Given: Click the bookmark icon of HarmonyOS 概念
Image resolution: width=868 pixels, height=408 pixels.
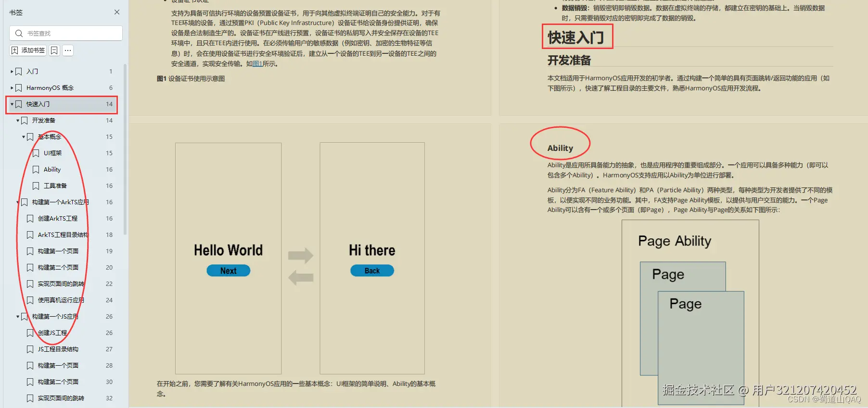Looking at the screenshot, I should click(x=19, y=88).
